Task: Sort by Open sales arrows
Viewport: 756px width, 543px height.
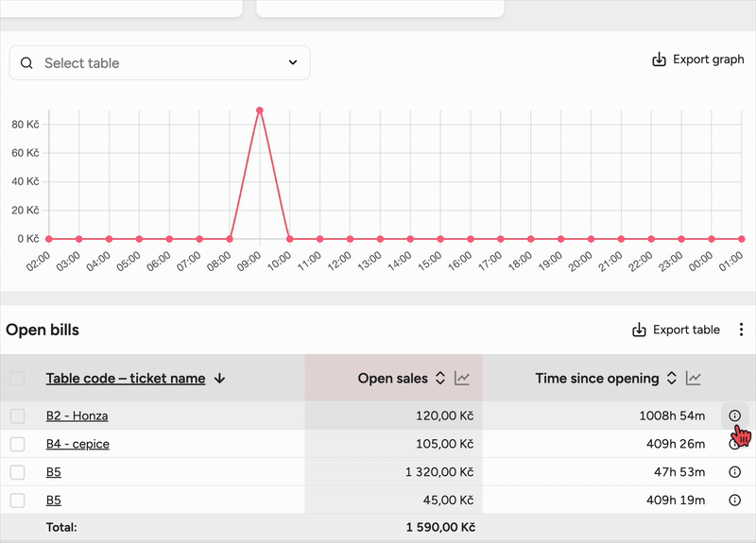Action: click(439, 379)
